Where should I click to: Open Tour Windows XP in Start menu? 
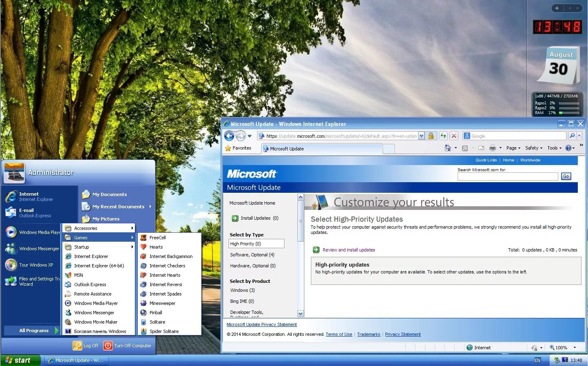click(x=32, y=265)
